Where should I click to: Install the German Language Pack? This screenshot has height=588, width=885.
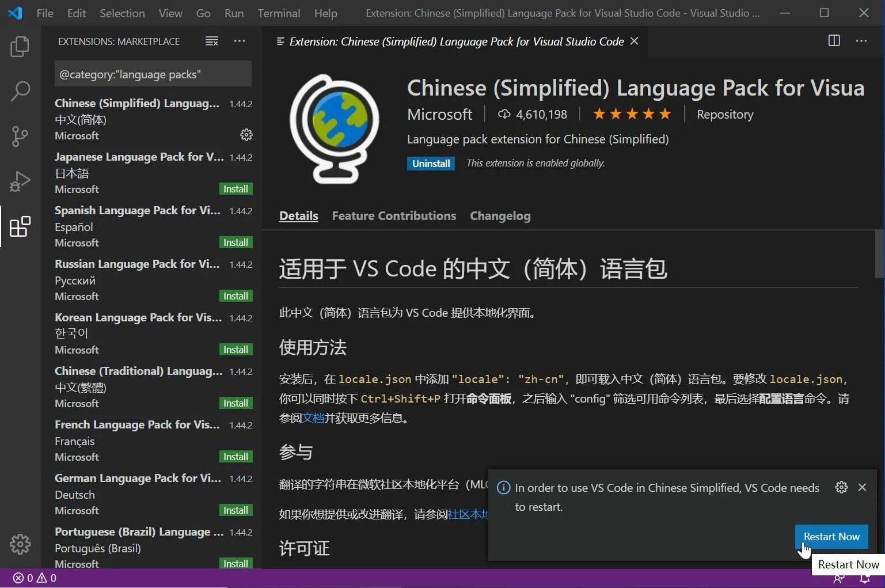236,510
